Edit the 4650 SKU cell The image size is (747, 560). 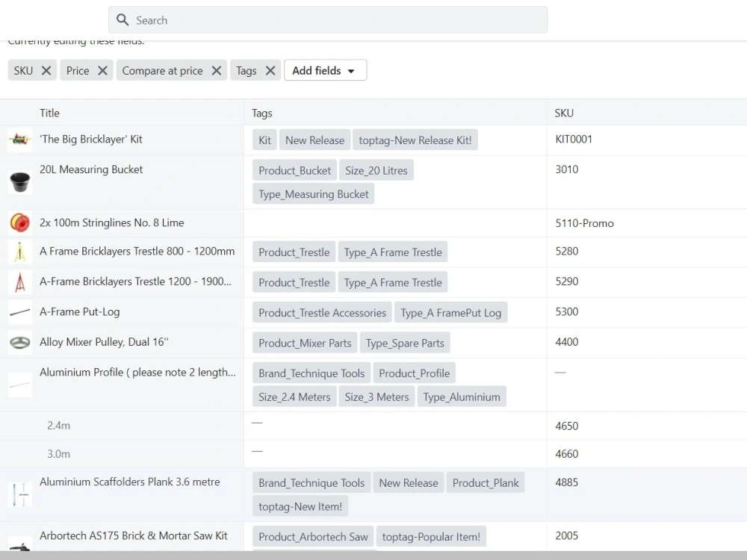click(x=647, y=426)
